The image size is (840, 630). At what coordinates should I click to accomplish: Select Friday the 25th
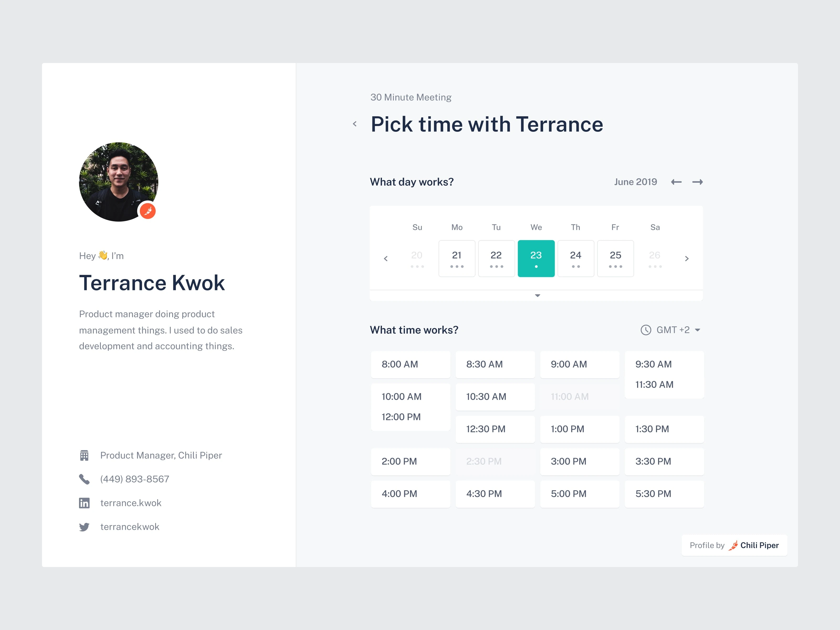(x=616, y=259)
